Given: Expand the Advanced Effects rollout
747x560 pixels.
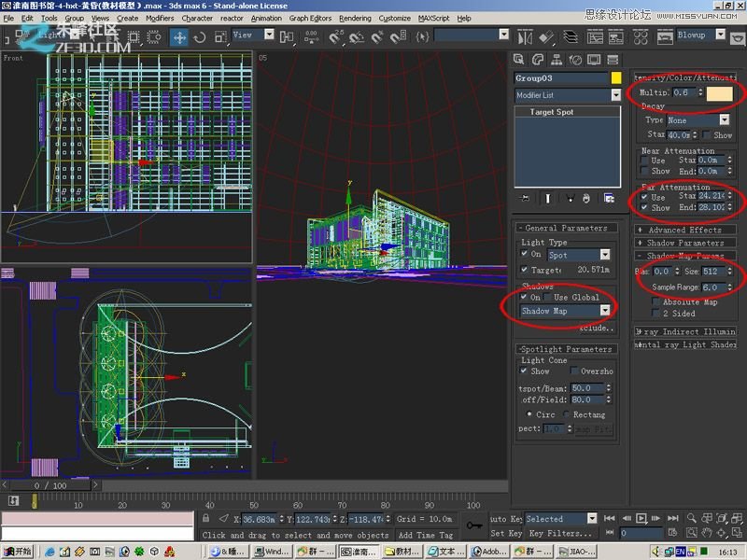Looking at the screenshot, I should pos(685,230).
